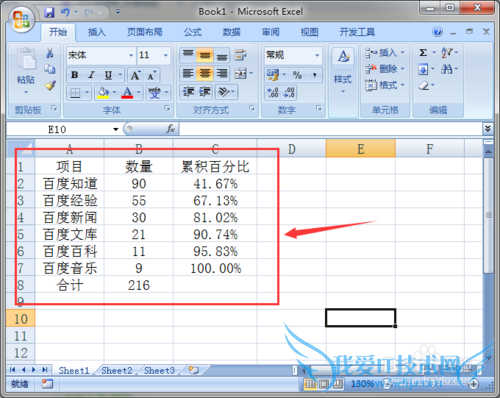Align text left

pos(188,73)
